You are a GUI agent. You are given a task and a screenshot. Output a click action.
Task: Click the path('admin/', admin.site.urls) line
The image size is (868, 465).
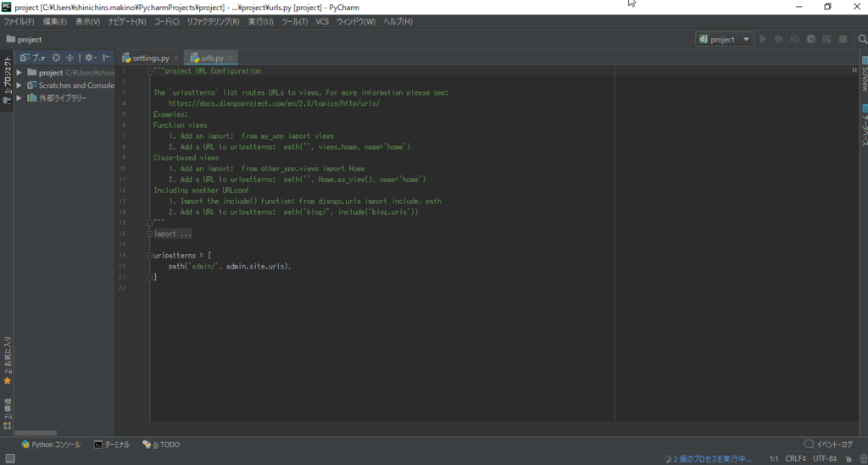pyautogui.click(x=230, y=267)
